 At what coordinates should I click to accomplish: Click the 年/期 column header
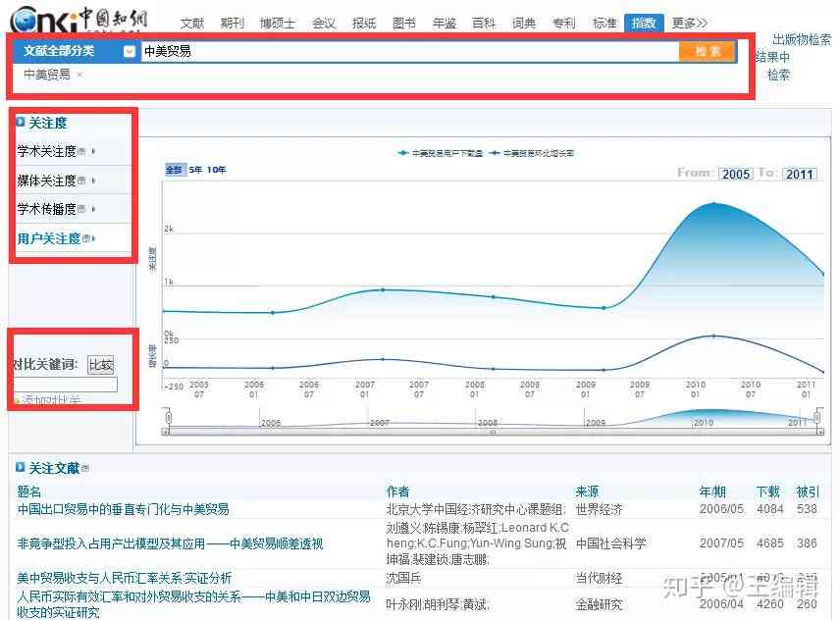712,491
